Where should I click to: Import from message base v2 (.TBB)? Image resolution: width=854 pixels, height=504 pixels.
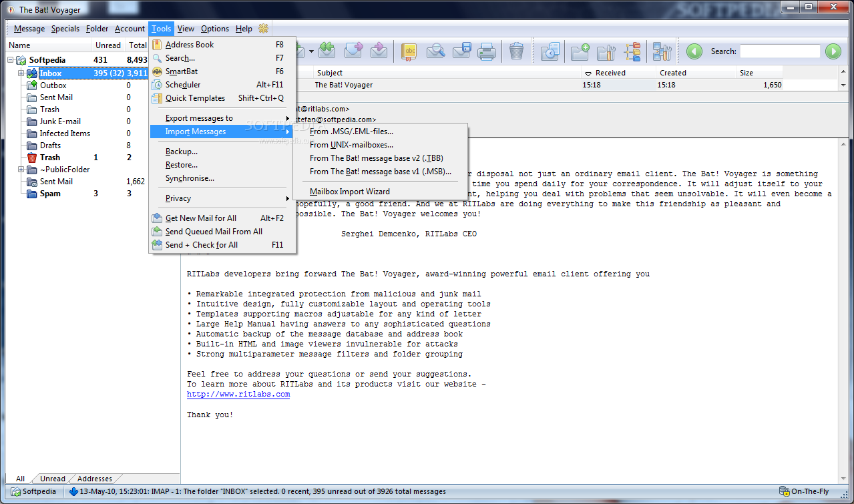381,158
